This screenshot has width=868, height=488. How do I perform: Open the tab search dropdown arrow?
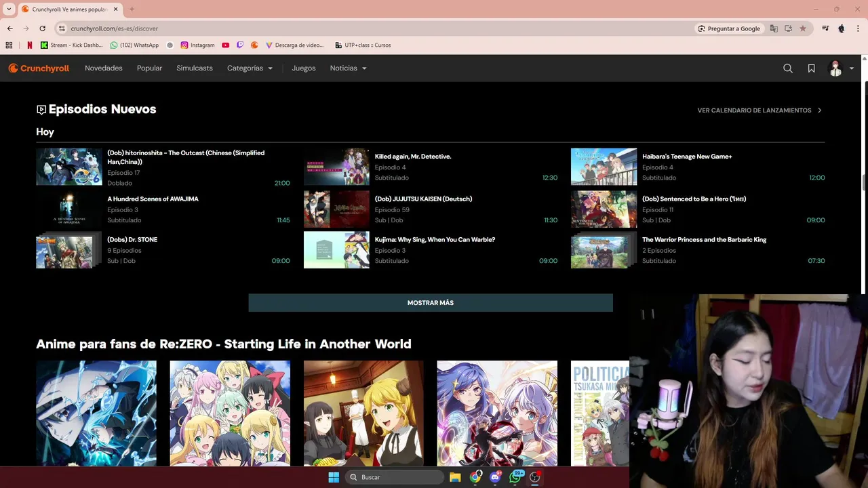click(9, 9)
